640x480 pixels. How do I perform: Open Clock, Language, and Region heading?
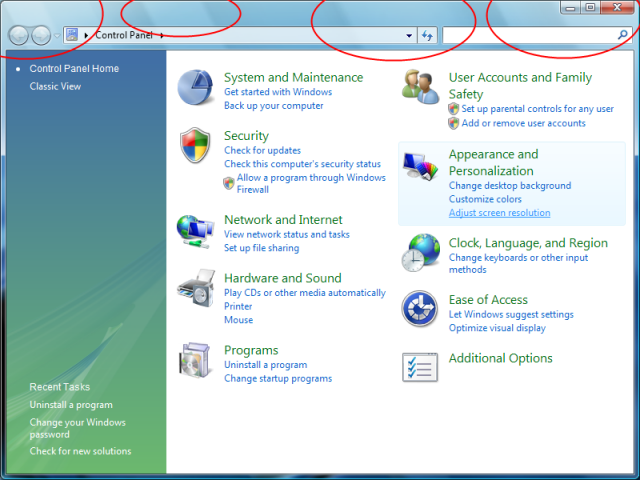click(528, 243)
